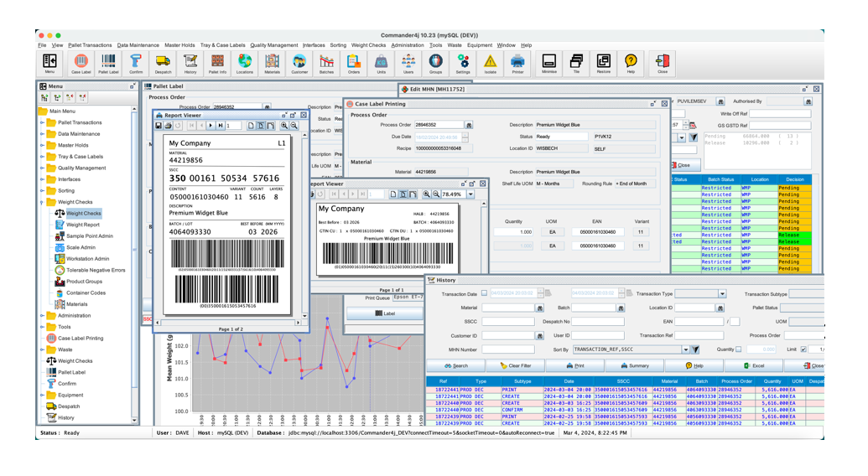Click the SSCC input field in History

click(508, 322)
